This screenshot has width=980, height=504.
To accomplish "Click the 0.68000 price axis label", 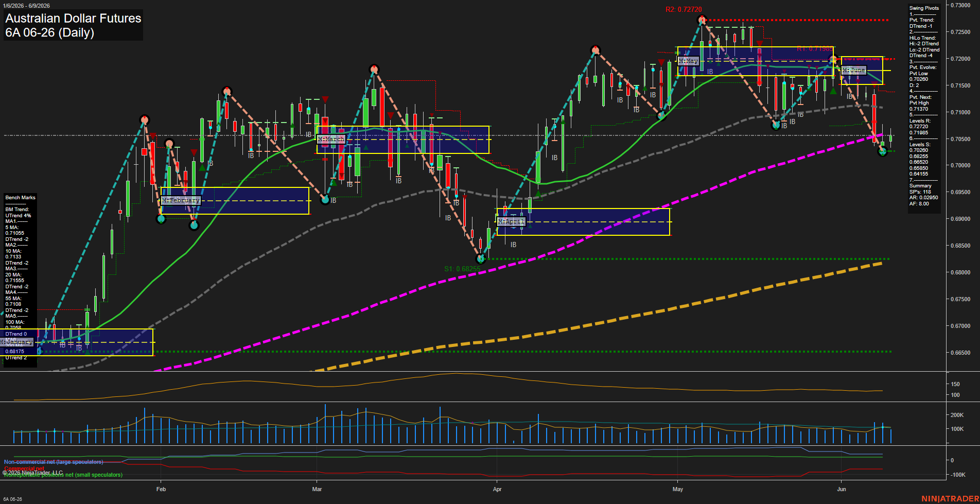I will [x=960, y=272].
